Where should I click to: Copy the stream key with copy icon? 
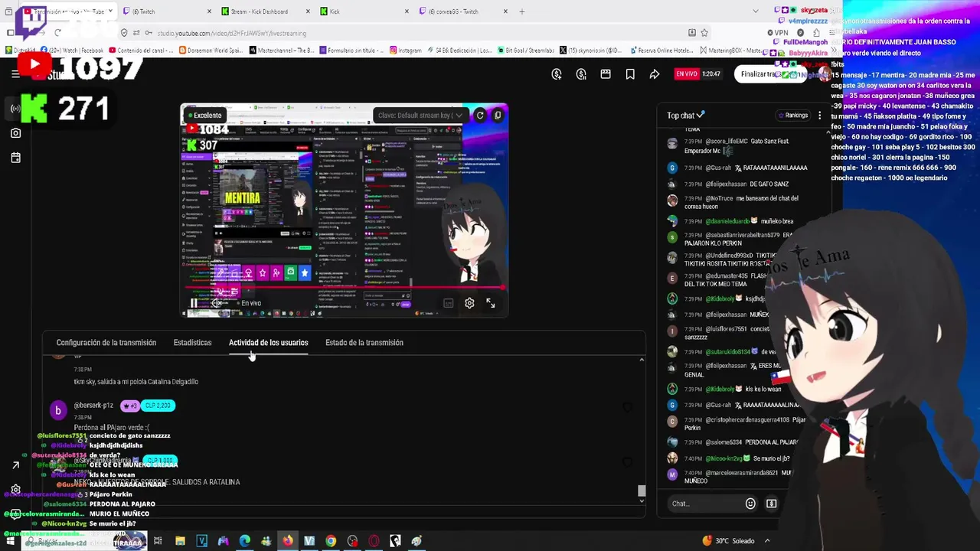pyautogui.click(x=498, y=116)
